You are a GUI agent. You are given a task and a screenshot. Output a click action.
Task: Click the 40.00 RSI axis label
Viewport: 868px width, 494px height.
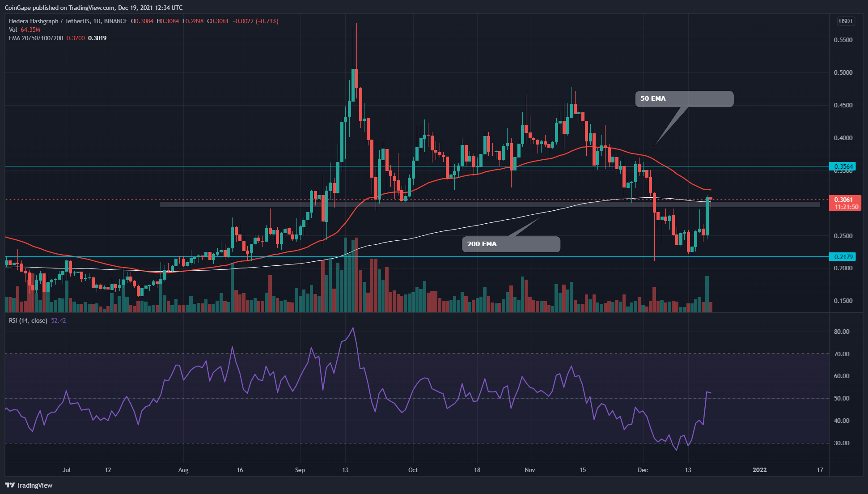[842, 421]
